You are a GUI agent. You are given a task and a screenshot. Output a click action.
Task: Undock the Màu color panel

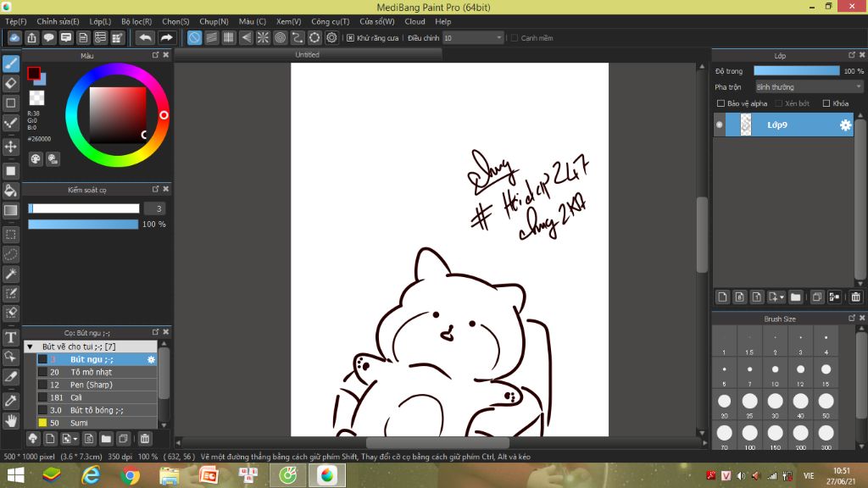tap(156, 55)
